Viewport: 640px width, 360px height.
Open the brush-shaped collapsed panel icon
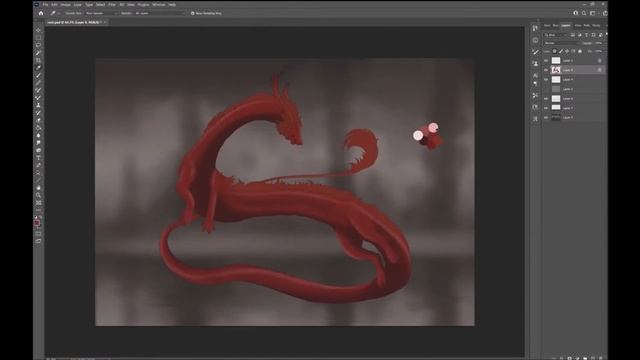click(536, 52)
